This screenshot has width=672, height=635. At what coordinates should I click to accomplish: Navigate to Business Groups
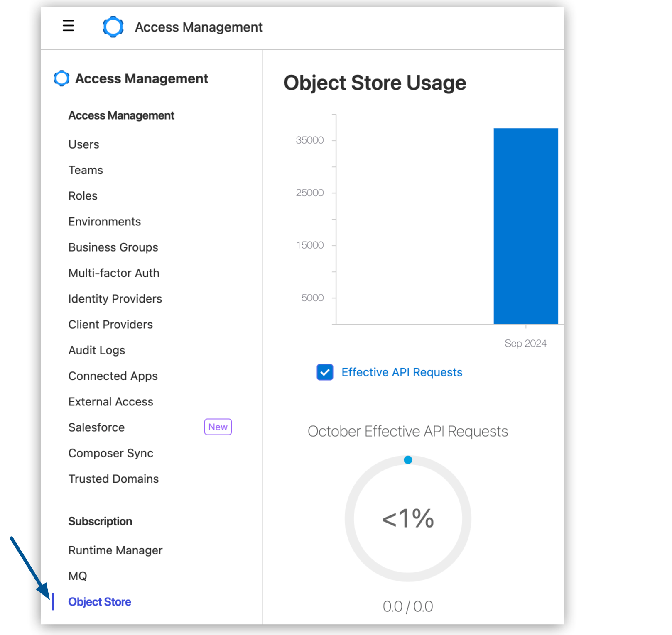[x=113, y=247]
